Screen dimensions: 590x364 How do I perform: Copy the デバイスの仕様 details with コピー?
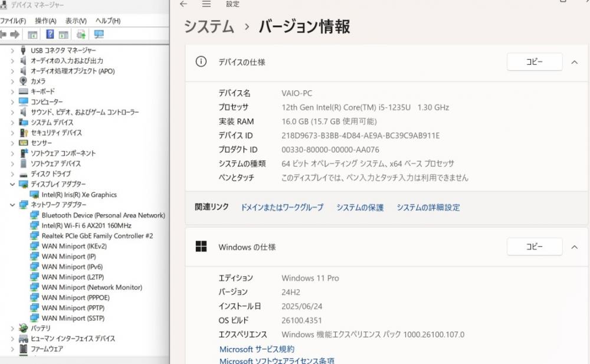[x=535, y=62]
